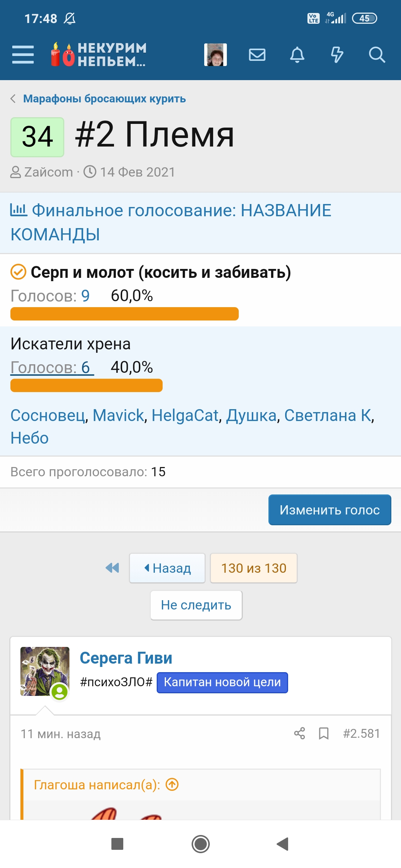Open the page selector showing 130 из 130
Image resolution: width=401 pixels, height=868 pixels.
pos(254,568)
